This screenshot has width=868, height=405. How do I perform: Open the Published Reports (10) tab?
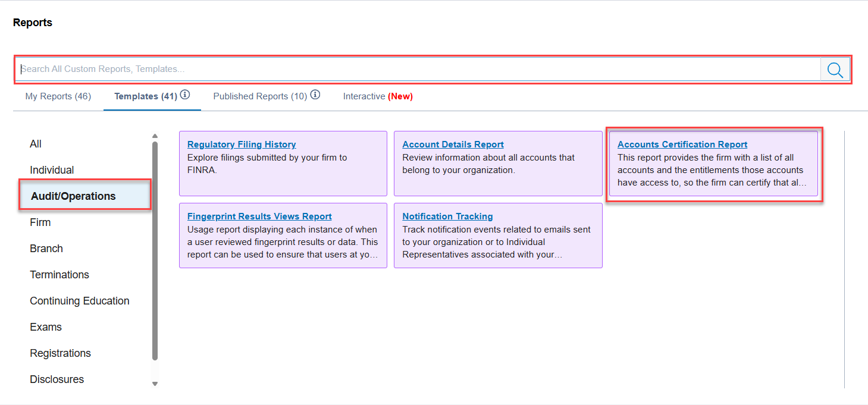(x=260, y=96)
